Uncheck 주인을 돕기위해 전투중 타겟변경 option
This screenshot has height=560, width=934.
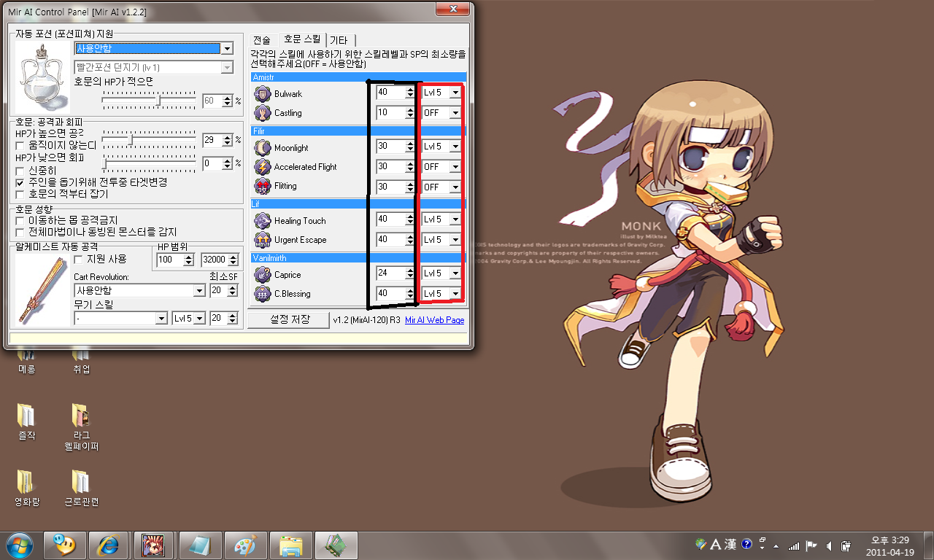point(21,182)
